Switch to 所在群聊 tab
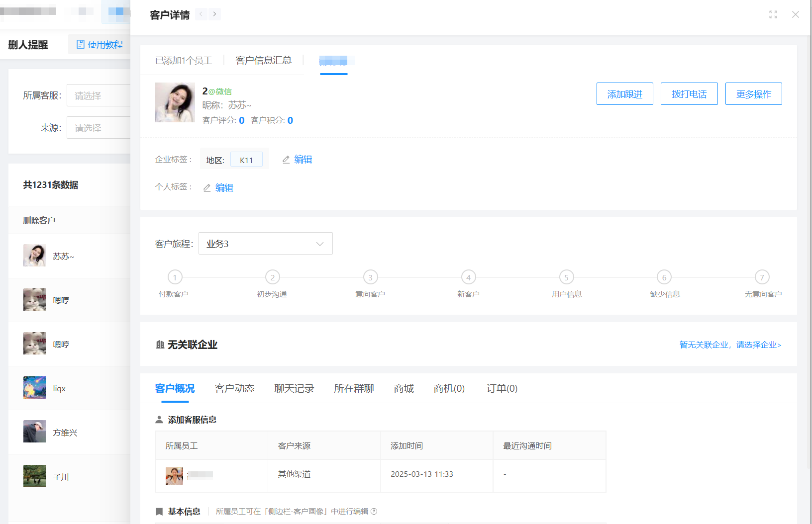 point(354,388)
